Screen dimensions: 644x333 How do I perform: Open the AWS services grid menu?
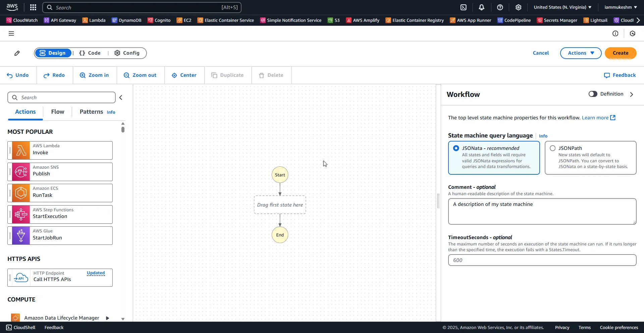pyautogui.click(x=33, y=7)
